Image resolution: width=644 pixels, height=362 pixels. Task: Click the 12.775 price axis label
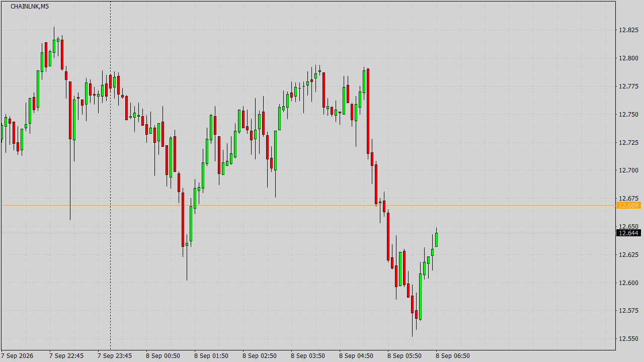[x=628, y=86]
